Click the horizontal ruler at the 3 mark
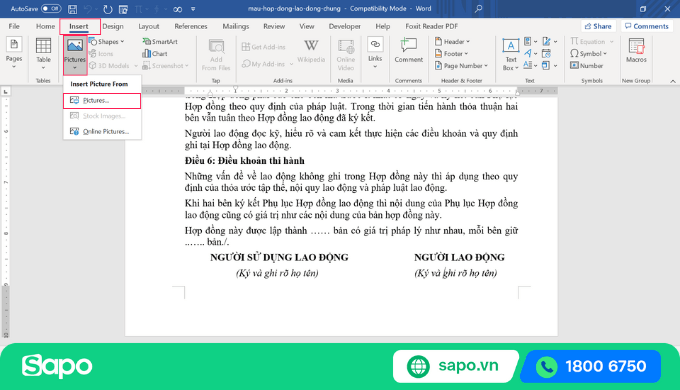Viewport: 680px width, 390px height. 337,91
